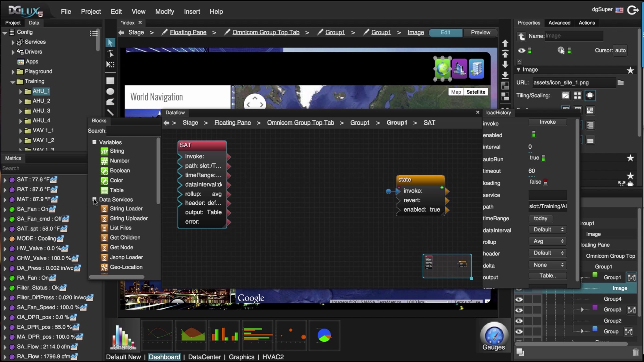Select the globe site icon on stage
This screenshot has width=644, height=362.
point(442,69)
